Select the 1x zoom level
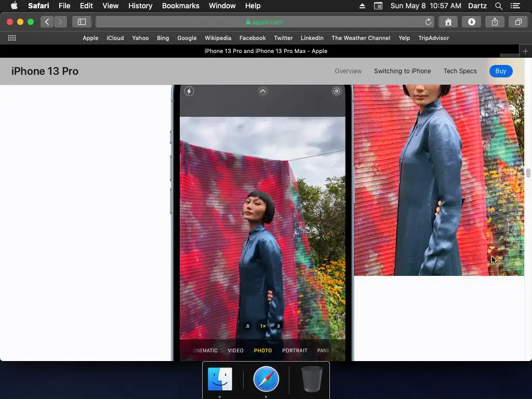The height and width of the screenshot is (399, 532). (x=263, y=326)
